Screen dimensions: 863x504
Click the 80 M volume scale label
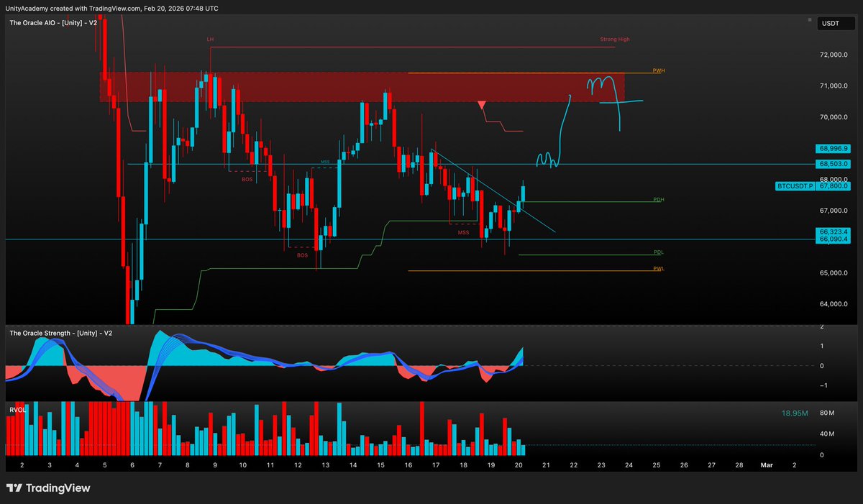coord(826,413)
